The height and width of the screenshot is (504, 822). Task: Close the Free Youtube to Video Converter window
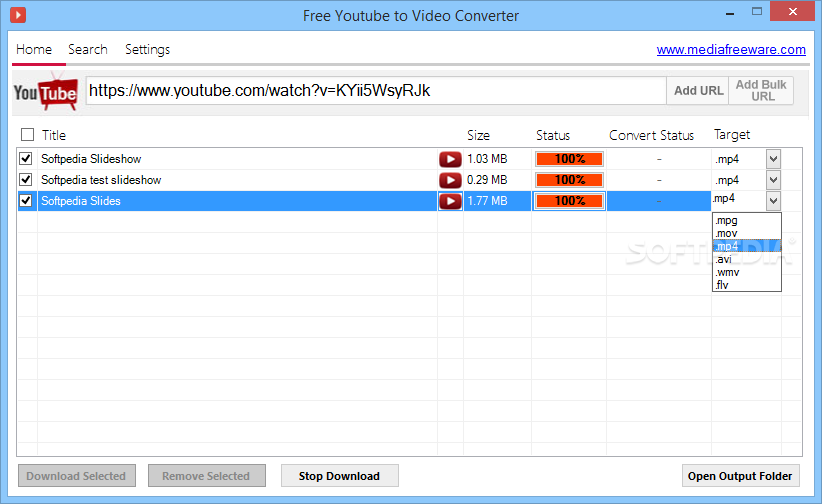click(793, 12)
